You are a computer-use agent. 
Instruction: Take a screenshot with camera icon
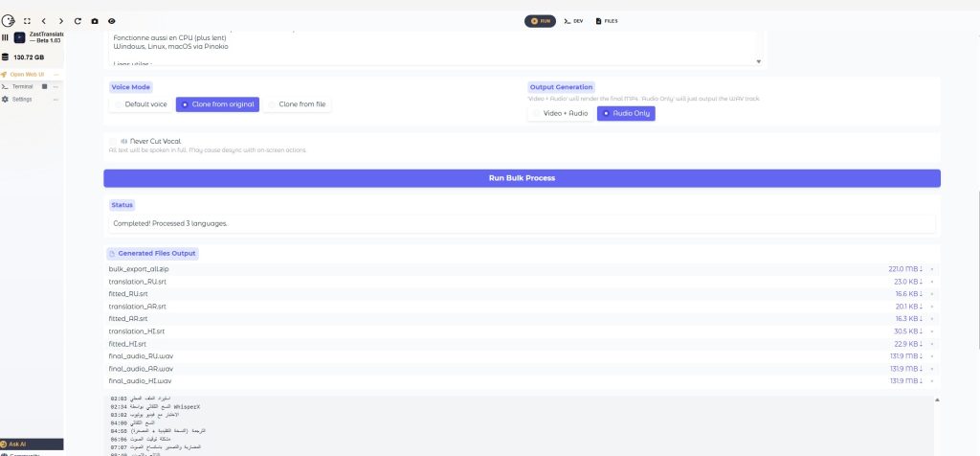pyautogui.click(x=95, y=21)
